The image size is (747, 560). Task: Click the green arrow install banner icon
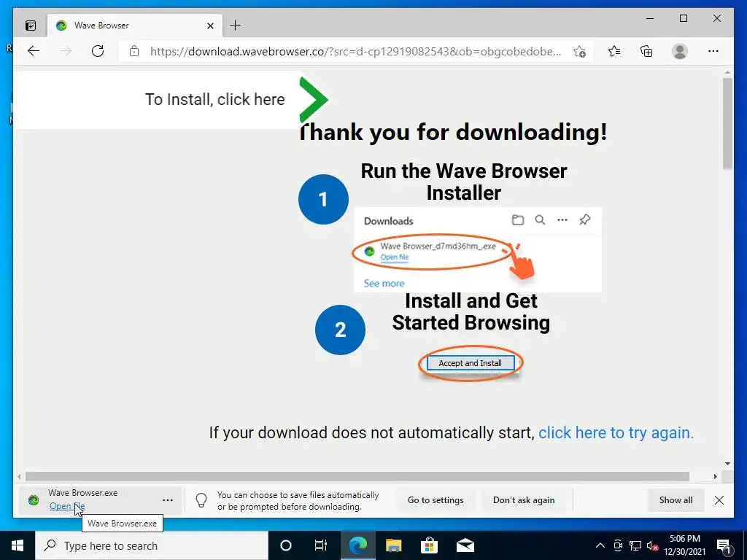(x=313, y=100)
